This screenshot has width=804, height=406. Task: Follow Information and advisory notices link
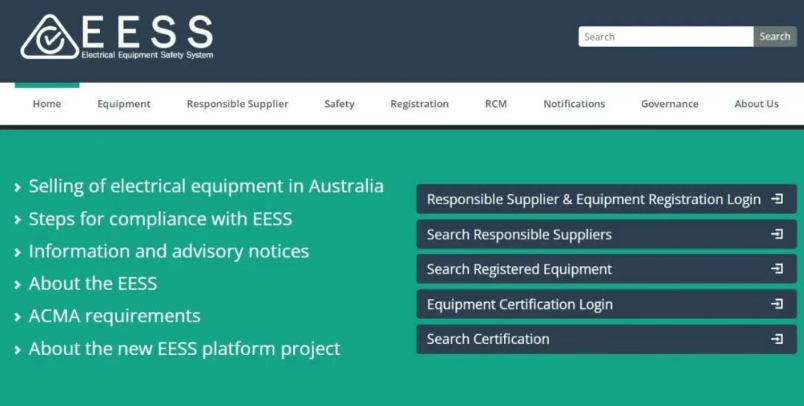tap(169, 252)
